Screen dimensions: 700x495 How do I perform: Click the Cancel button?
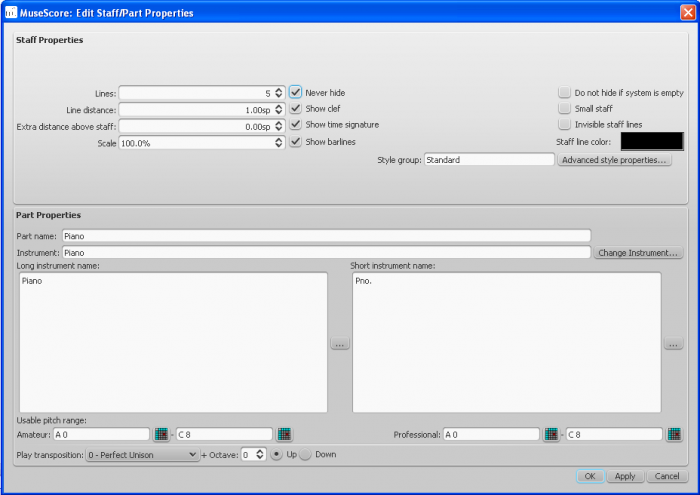[x=667, y=476]
